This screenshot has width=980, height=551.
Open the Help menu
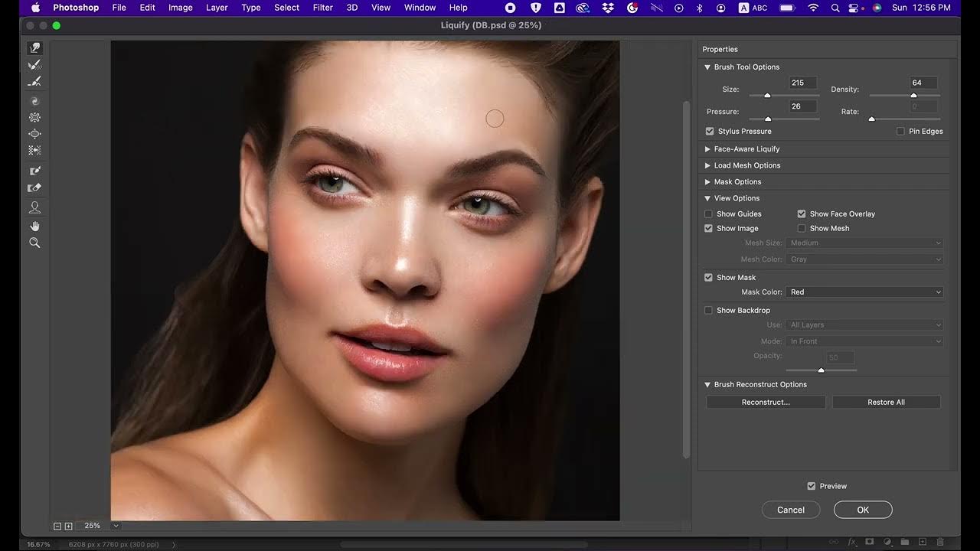click(458, 8)
